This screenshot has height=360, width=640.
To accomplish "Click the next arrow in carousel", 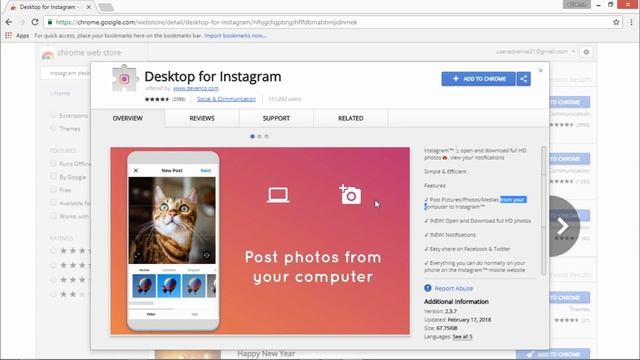I will [x=562, y=226].
